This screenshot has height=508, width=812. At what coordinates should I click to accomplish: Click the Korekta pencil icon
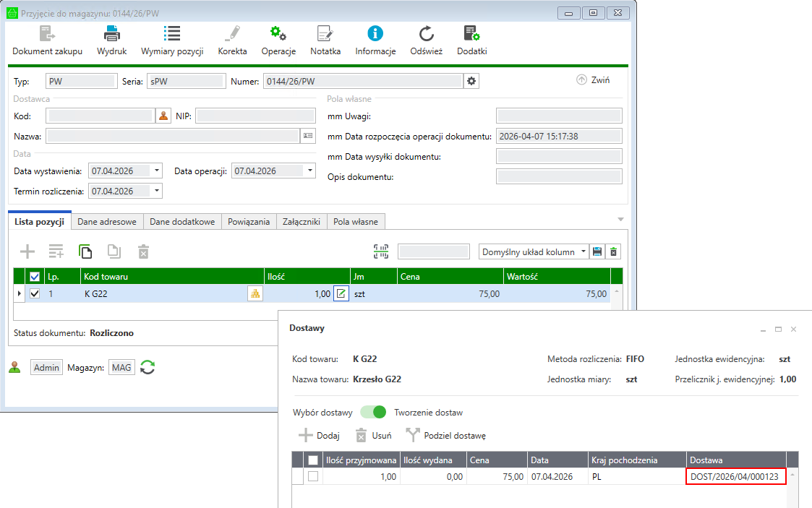233,34
